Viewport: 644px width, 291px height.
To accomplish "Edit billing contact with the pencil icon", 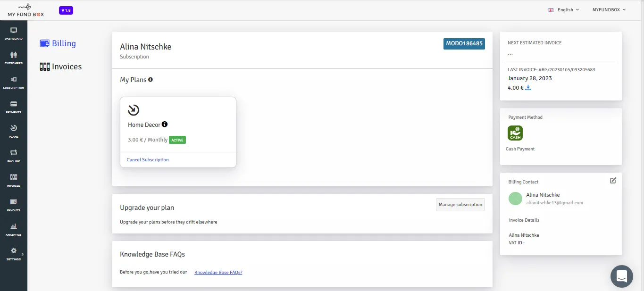I will (613, 180).
